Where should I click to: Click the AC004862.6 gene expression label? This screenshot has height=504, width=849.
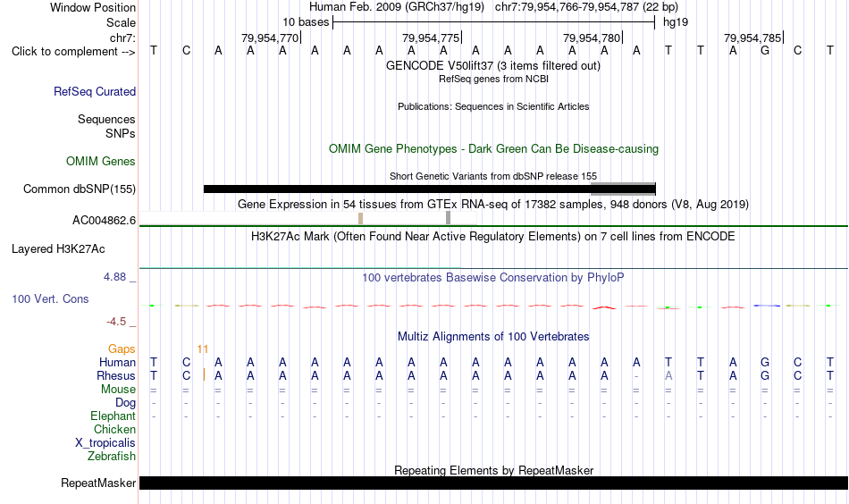pyautogui.click(x=104, y=221)
